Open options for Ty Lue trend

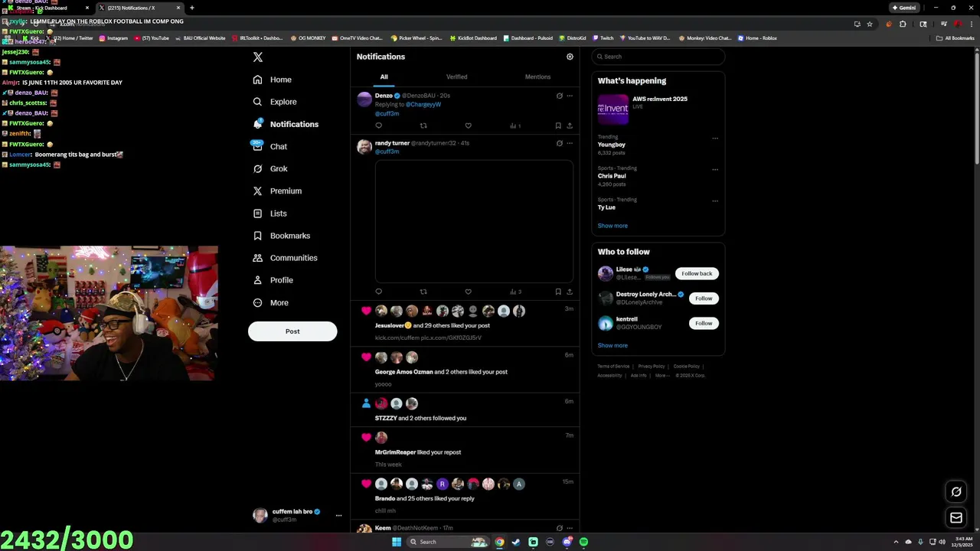[x=715, y=201]
